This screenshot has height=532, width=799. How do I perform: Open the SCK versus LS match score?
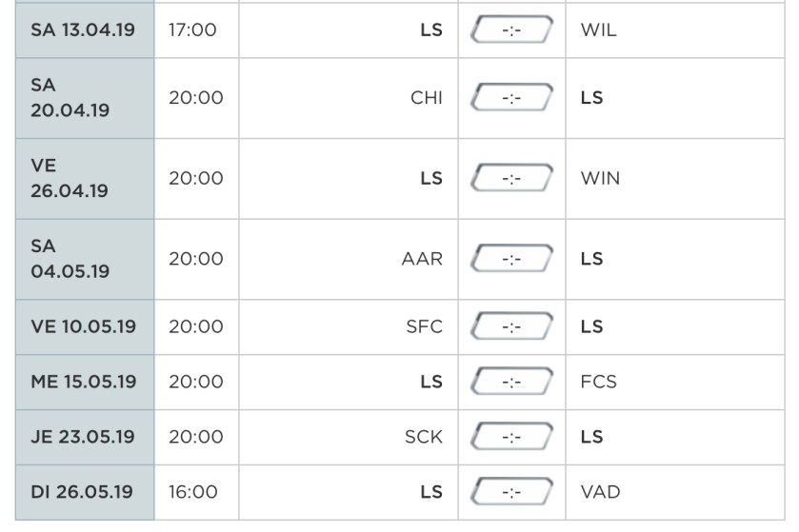click(511, 437)
